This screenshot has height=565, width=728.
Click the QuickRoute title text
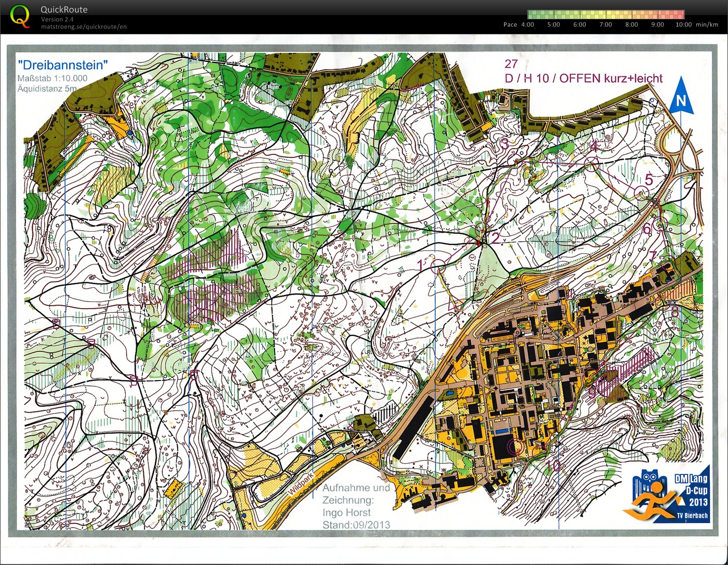(64, 9)
